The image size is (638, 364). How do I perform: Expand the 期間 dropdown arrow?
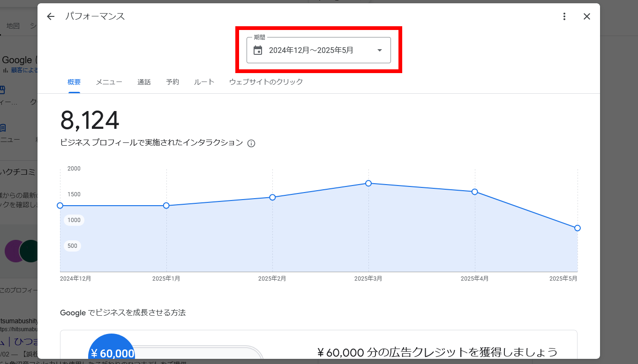[x=380, y=50]
